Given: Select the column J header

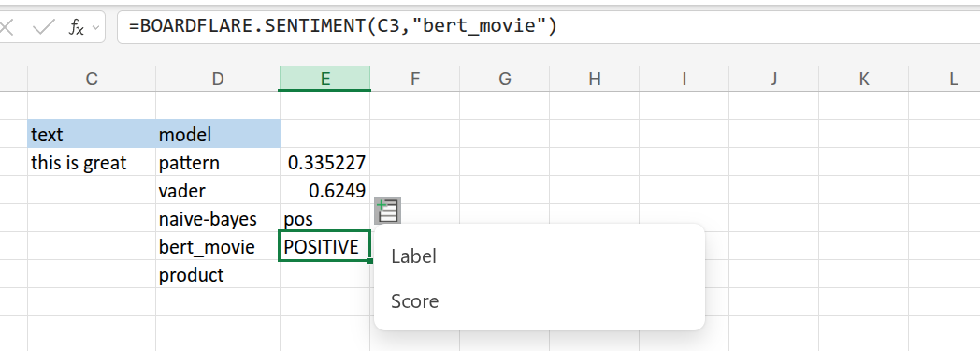Looking at the screenshot, I should tap(773, 79).
